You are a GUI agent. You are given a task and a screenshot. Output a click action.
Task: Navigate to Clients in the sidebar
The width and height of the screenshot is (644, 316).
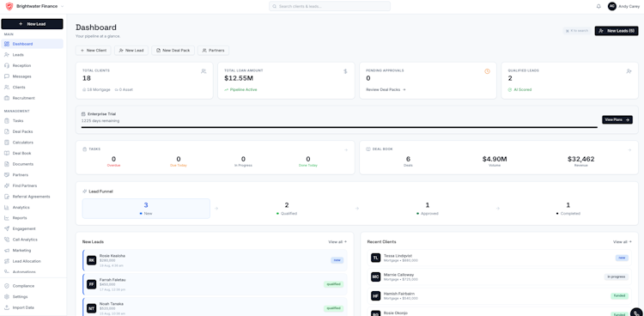pos(33,87)
